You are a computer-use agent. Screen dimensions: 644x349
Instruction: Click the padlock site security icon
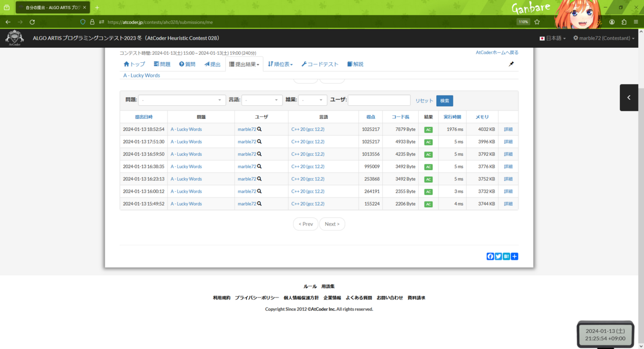tap(92, 22)
